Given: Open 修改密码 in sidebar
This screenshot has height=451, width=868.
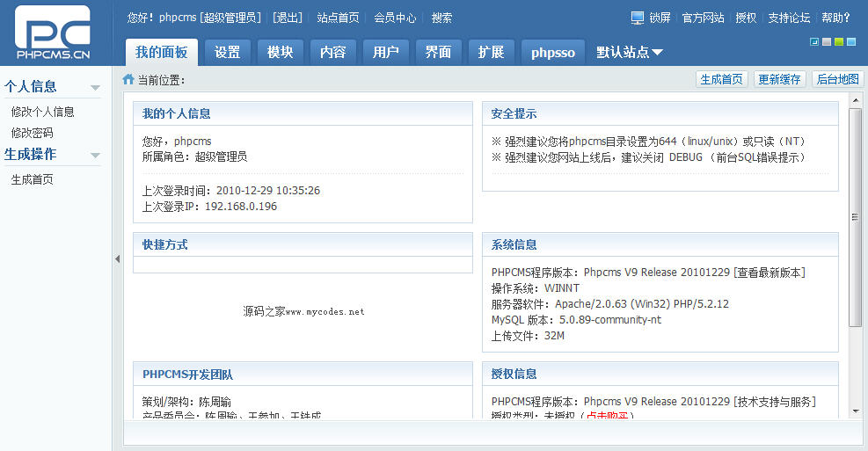Looking at the screenshot, I should (33, 133).
